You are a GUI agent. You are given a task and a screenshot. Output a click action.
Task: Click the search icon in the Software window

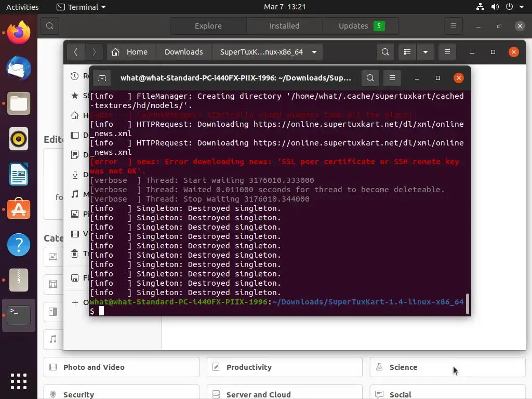(50, 26)
